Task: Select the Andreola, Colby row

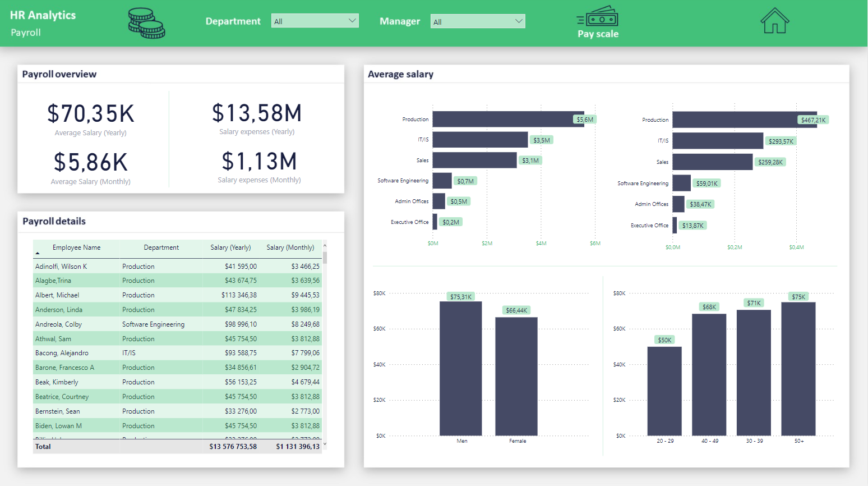Action: pyautogui.click(x=177, y=324)
